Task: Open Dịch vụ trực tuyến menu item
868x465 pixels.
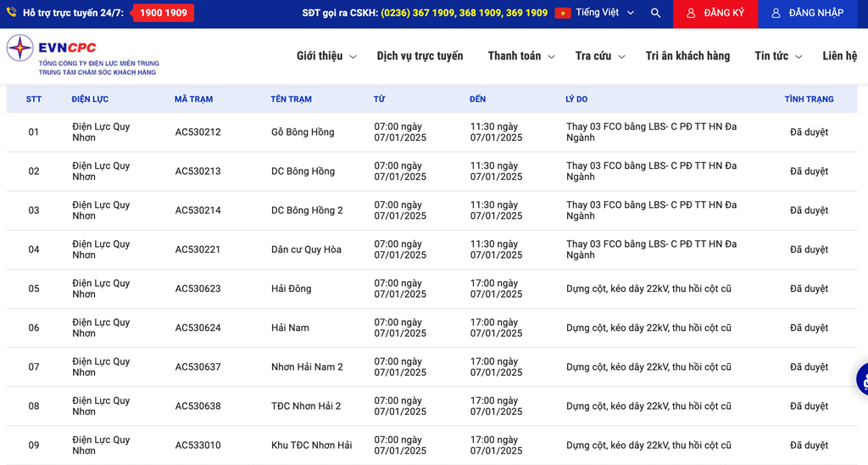Action: click(420, 56)
